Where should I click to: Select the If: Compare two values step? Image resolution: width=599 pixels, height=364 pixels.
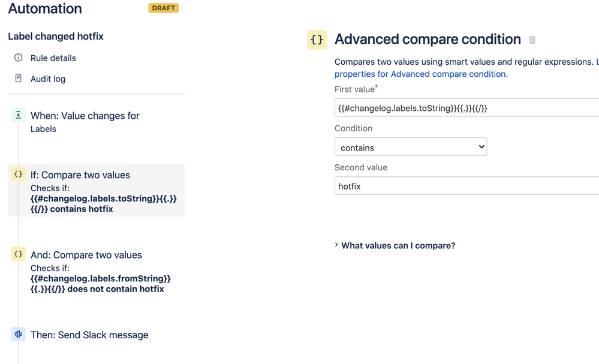tap(97, 190)
